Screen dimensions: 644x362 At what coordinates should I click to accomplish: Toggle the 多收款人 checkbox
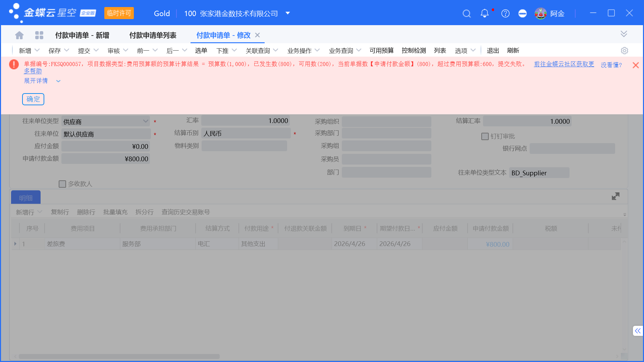pos(62,184)
